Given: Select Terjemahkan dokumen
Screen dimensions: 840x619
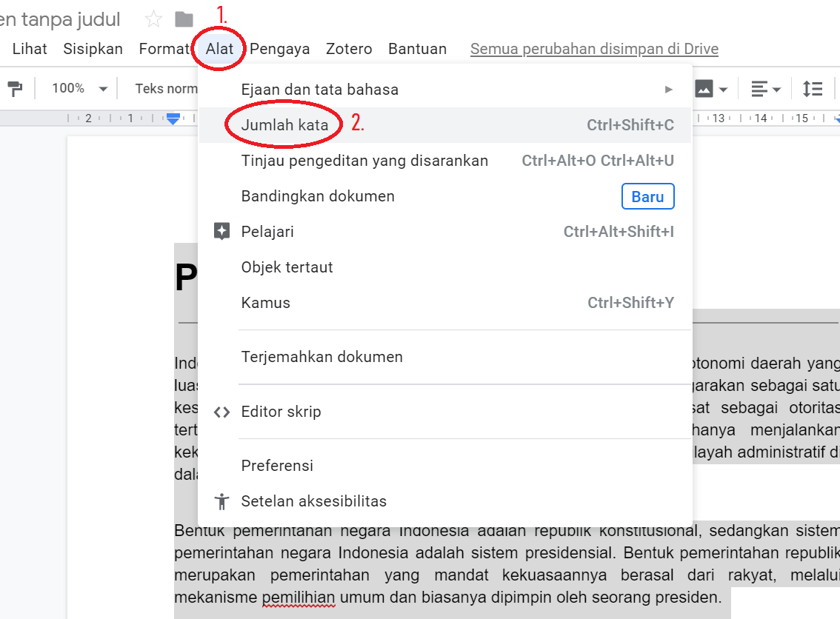Looking at the screenshot, I should [x=321, y=357].
